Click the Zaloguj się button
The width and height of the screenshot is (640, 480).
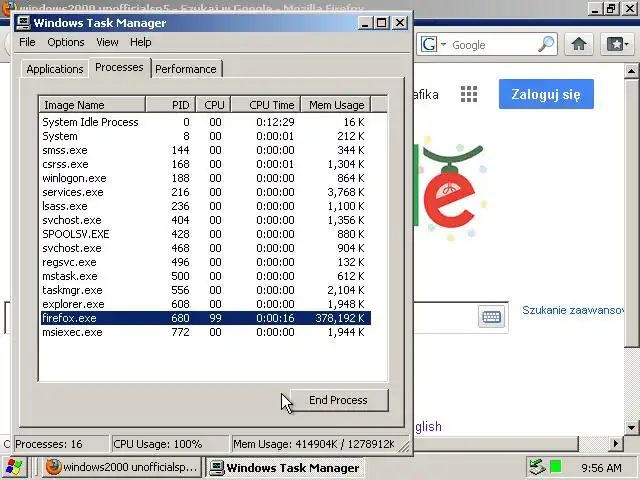tap(546, 94)
